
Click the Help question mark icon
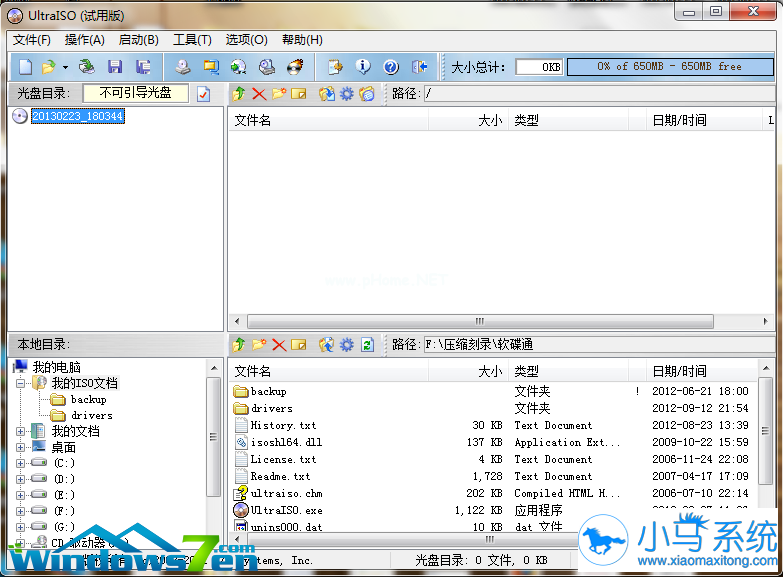(391, 66)
